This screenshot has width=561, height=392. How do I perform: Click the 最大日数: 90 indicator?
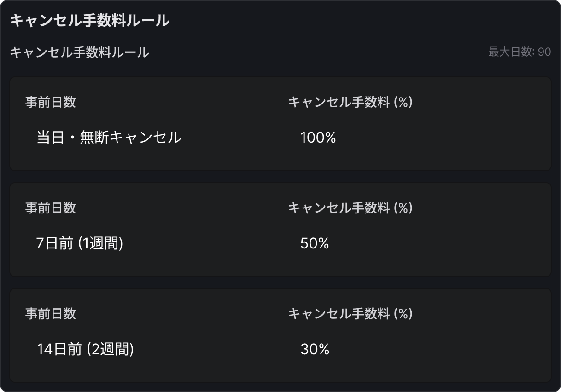[519, 52]
